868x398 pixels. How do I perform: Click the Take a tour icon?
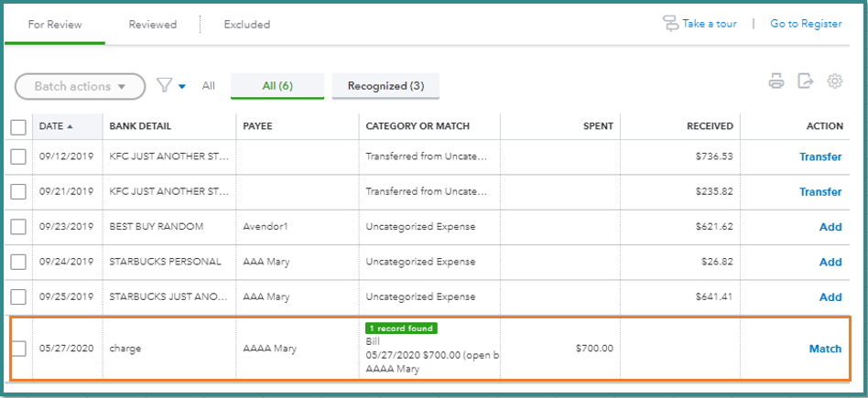[x=671, y=24]
